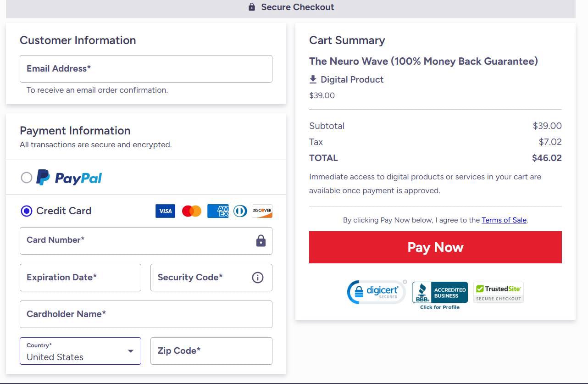Click the DigiCert Secured seal
The width and height of the screenshot is (588, 384).
coord(375,291)
